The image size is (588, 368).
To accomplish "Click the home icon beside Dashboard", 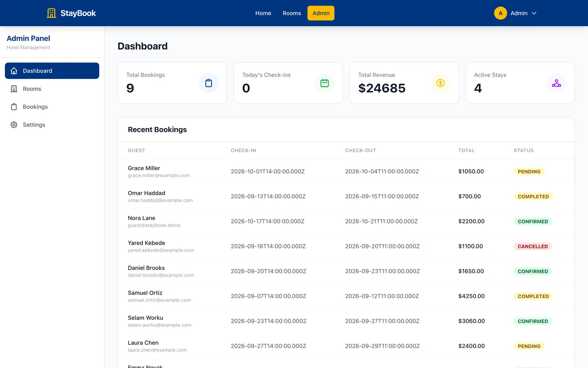I will (14, 71).
